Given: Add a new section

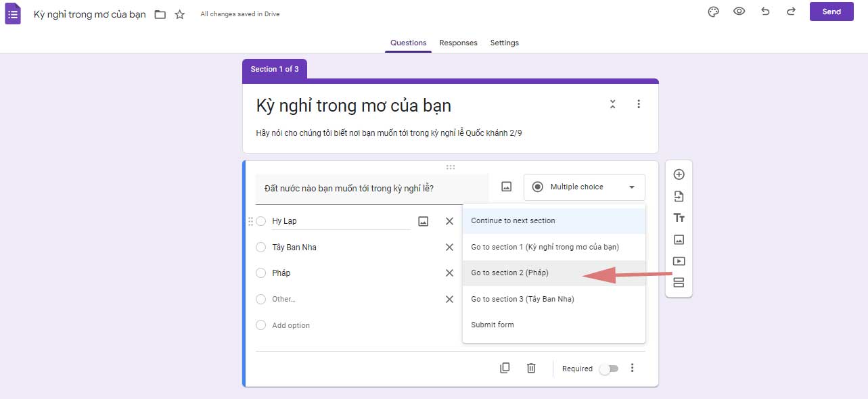Looking at the screenshot, I should (679, 283).
